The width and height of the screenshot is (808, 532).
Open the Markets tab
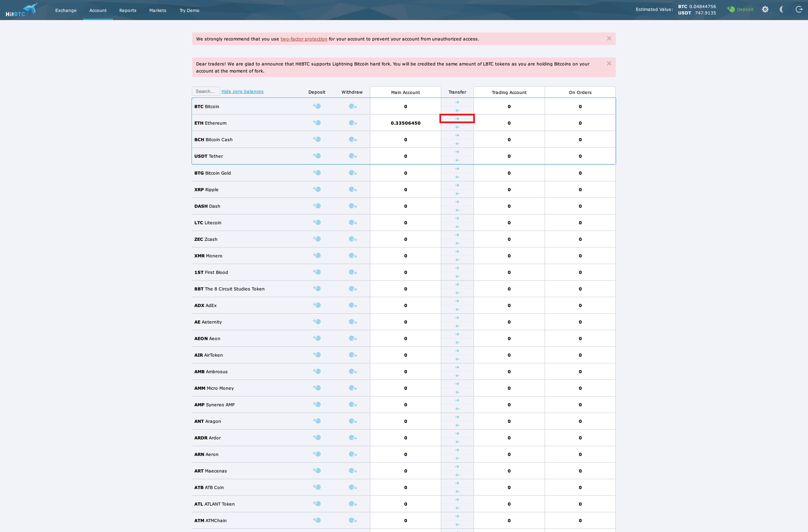(x=158, y=10)
